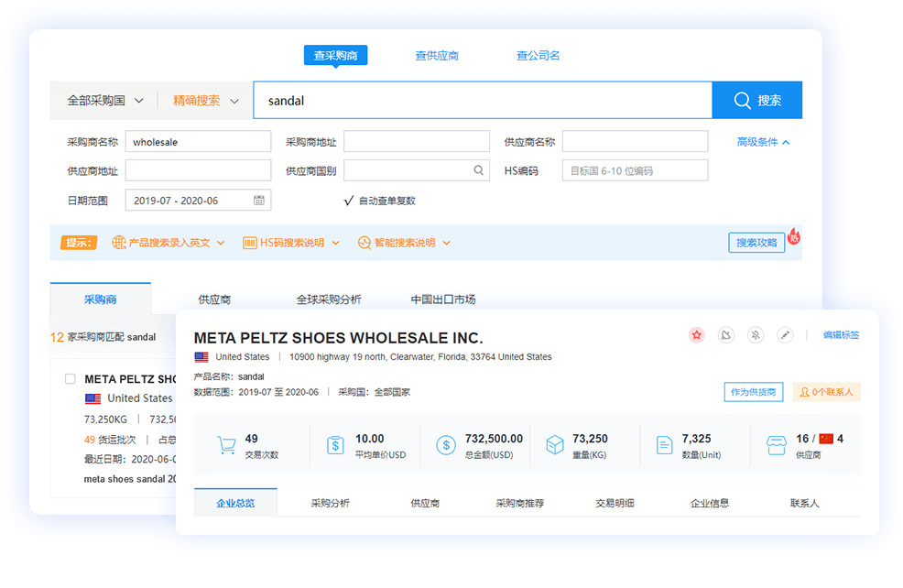Click the US flag in the results list
Viewport: 903px width, 588px height.
[x=92, y=398]
